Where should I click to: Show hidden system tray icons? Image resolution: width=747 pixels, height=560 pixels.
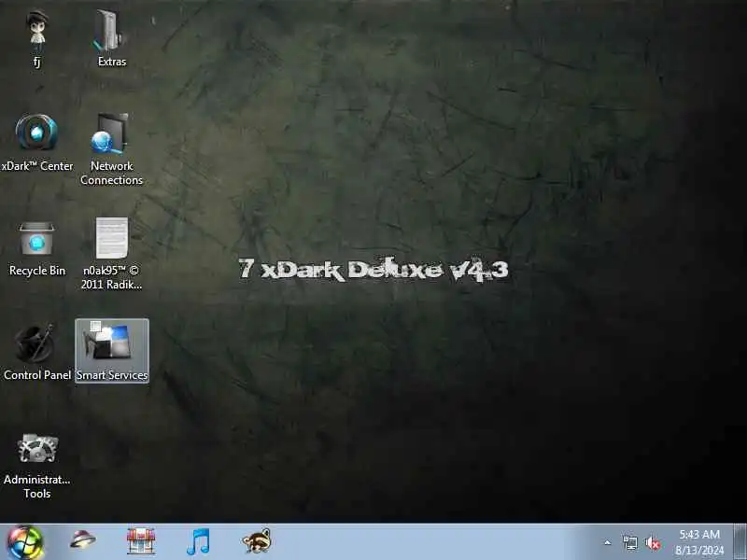click(x=608, y=542)
